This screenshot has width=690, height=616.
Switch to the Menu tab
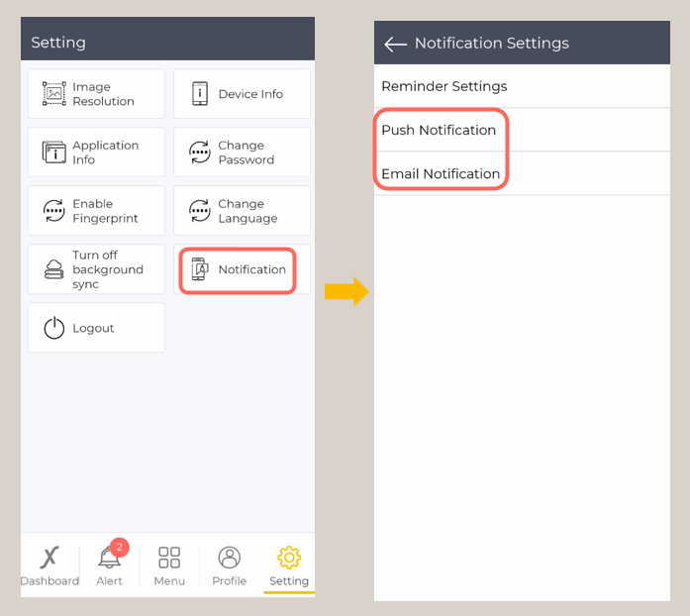click(169, 565)
